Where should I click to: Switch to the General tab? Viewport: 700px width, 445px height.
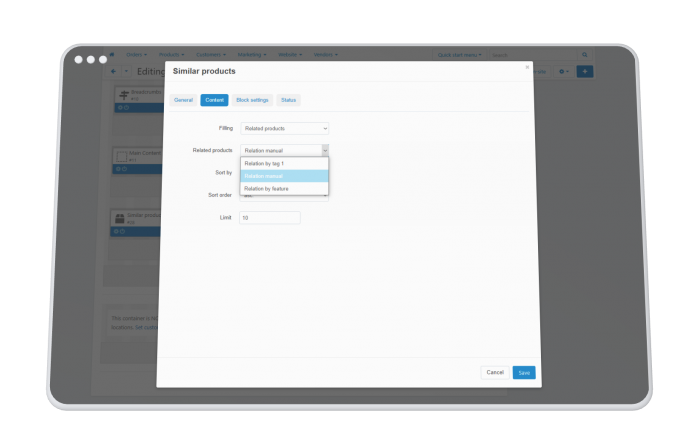tap(183, 100)
